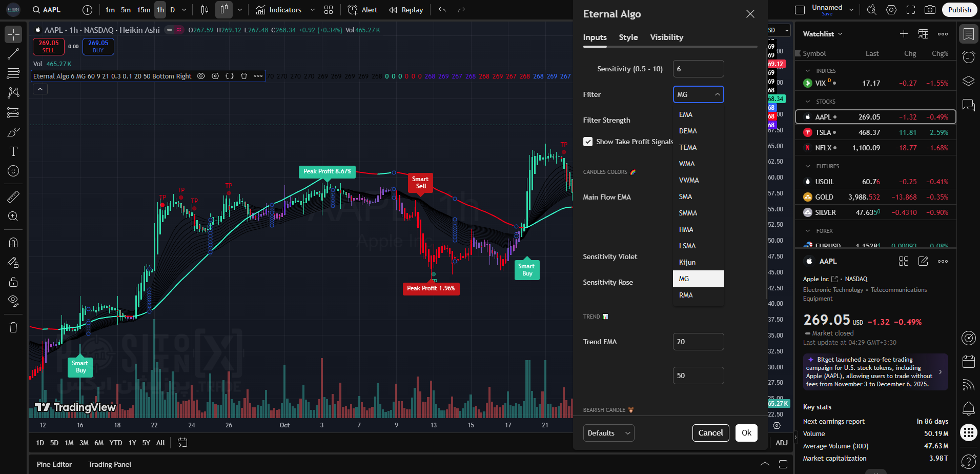
Task: Take a chart snapshot with camera icon
Action: click(x=930, y=10)
